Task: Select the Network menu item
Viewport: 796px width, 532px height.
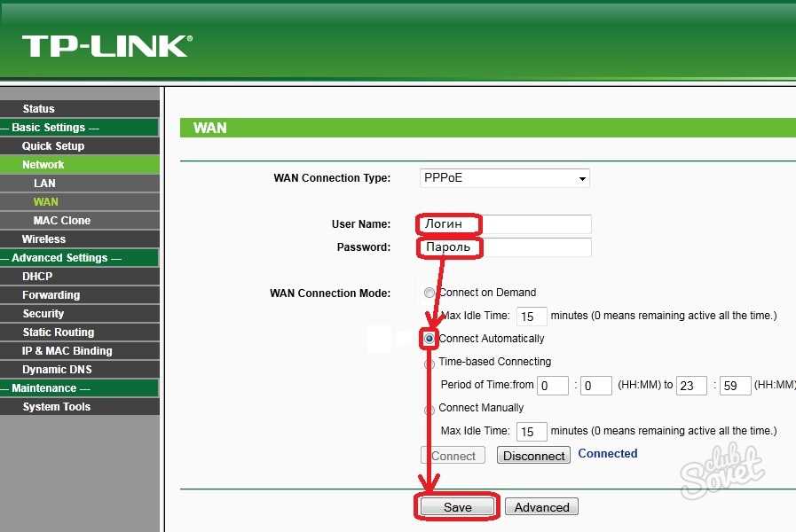Action: 80,165
